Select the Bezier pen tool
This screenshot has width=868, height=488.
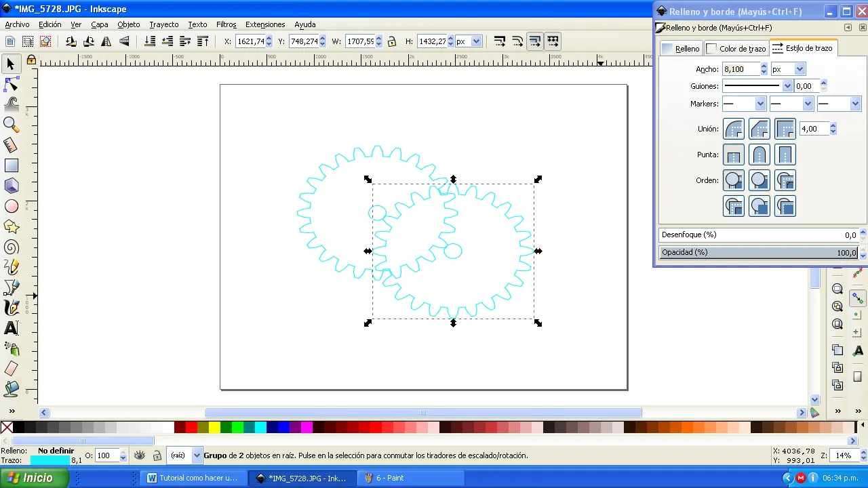[x=11, y=287]
